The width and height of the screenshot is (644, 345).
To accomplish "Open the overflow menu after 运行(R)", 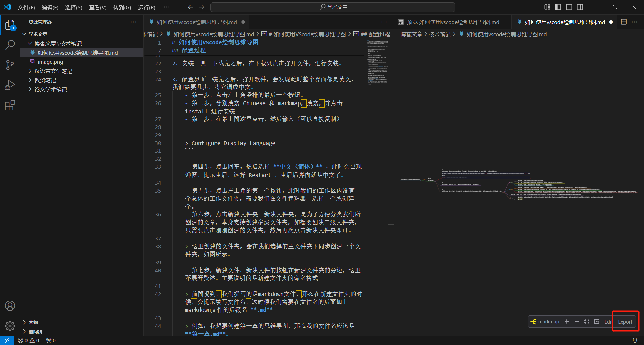I will [167, 7].
